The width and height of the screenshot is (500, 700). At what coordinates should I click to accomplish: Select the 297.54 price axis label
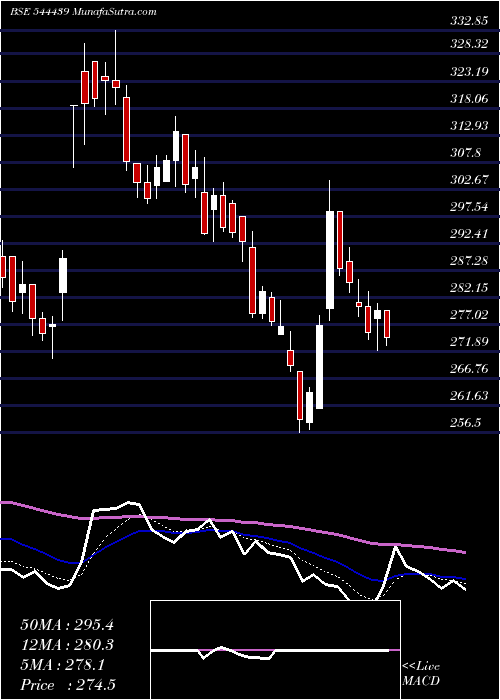pos(468,207)
